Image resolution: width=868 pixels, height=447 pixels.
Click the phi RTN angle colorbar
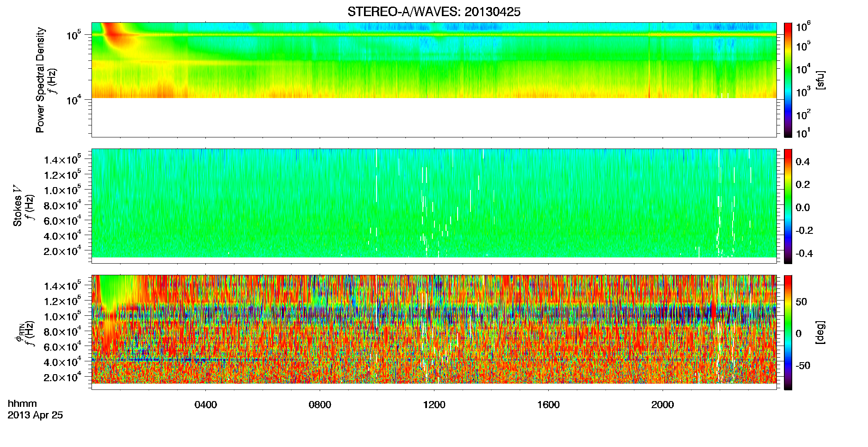pyautogui.click(x=788, y=332)
